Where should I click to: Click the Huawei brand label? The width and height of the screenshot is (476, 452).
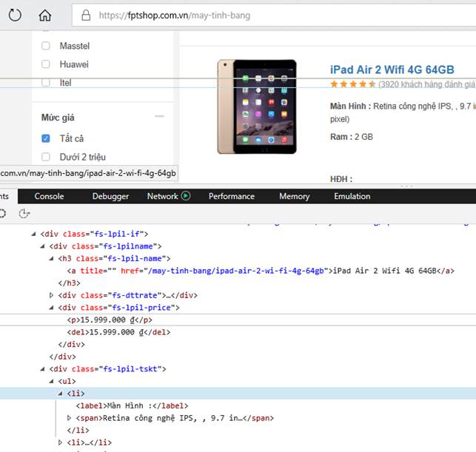pos(74,64)
